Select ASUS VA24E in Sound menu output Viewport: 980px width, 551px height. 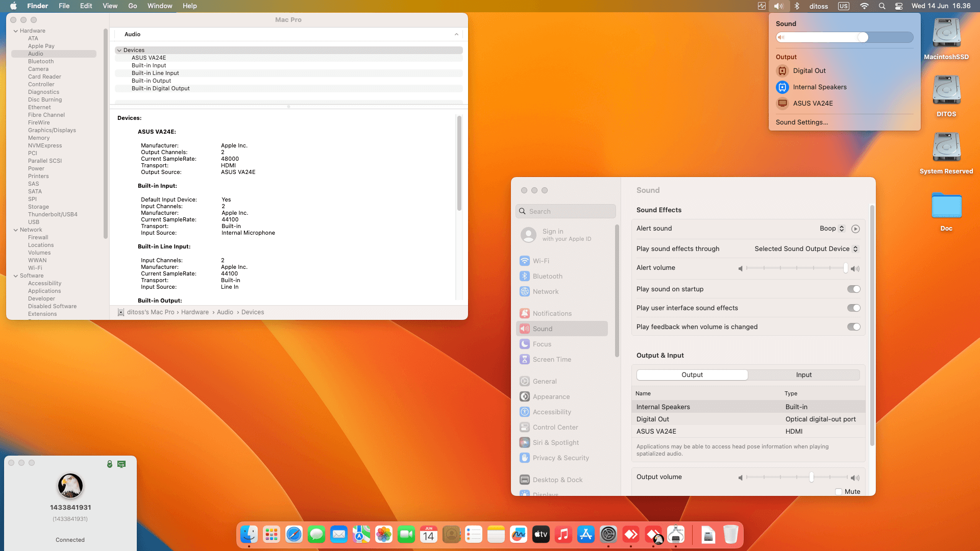pos(845,104)
